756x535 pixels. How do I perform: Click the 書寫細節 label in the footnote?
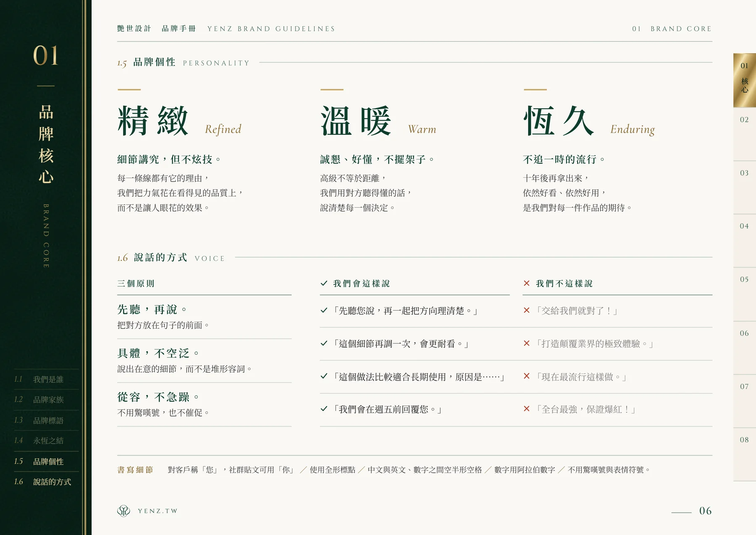[x=135, y=469]
